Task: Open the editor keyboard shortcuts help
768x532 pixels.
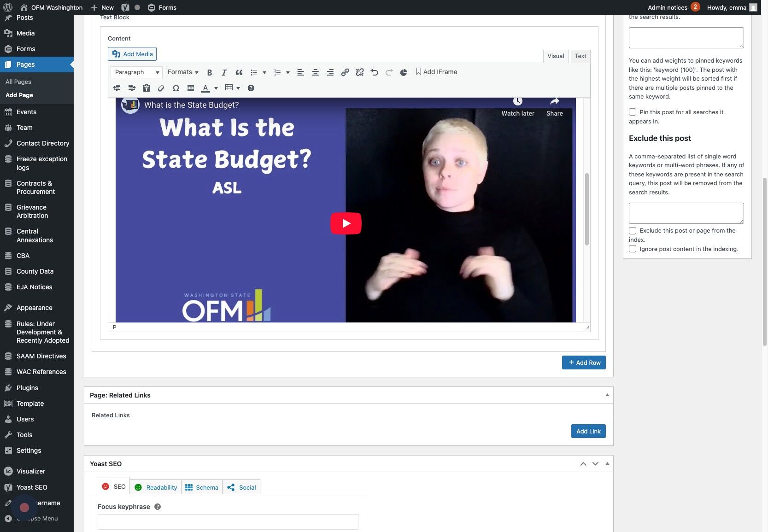Action: [x=251, y=88]
